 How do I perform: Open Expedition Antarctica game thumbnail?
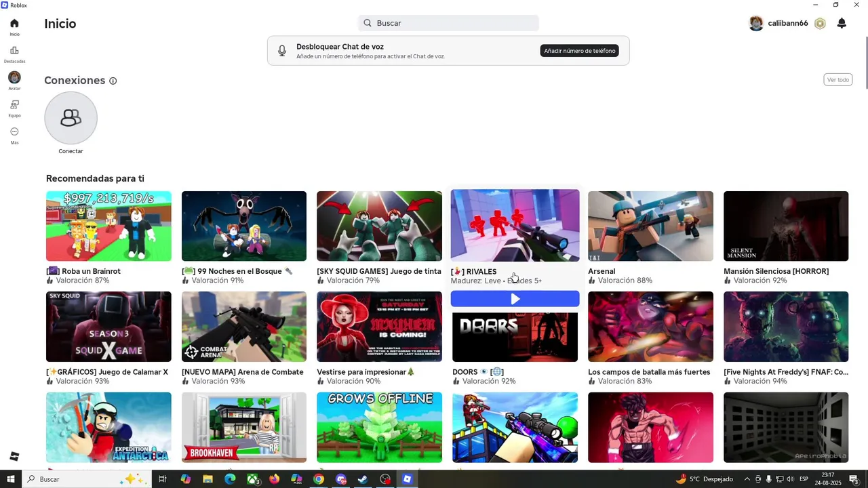108,428
